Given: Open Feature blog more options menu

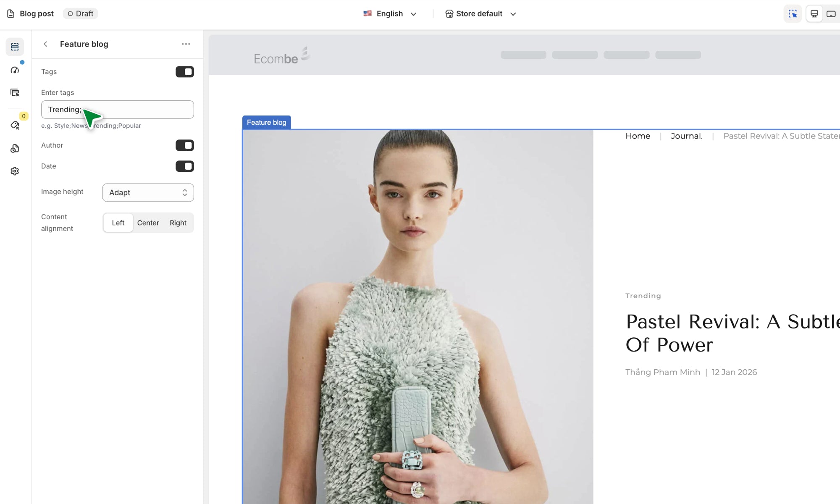Looking at the screenshot, I should (186, 44).
